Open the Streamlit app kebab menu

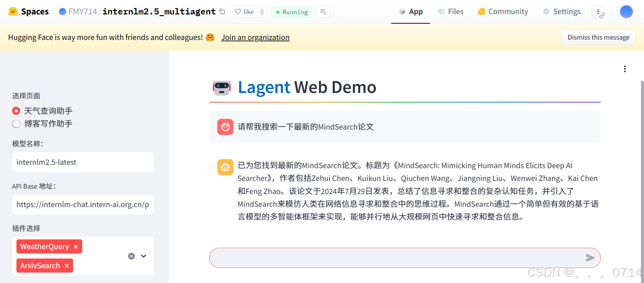(x=625, y=69)
